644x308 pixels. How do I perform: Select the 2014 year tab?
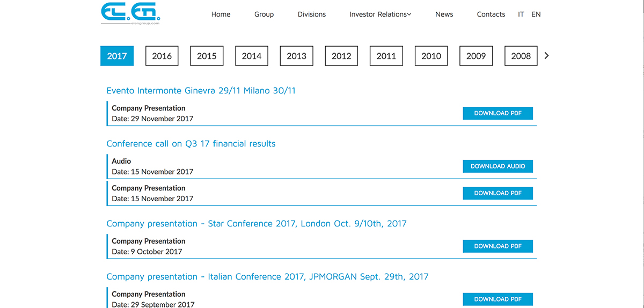tap(252, 56)
